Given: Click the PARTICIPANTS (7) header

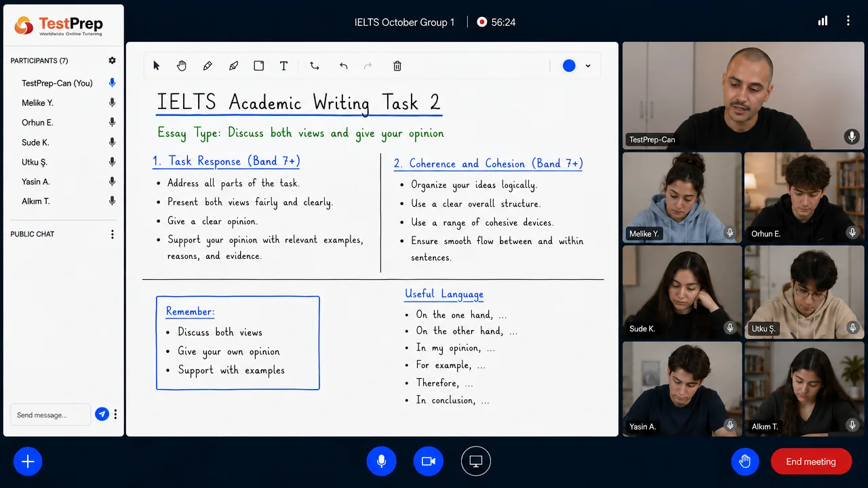Looking at the screenshot, I should click(x=39, y=61).
